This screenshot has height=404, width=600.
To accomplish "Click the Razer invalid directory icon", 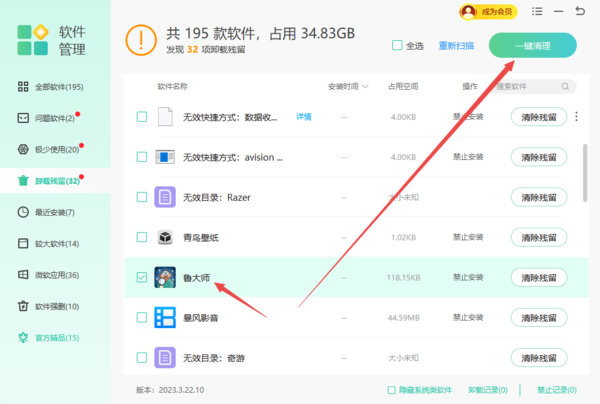I will pos(166,197).
